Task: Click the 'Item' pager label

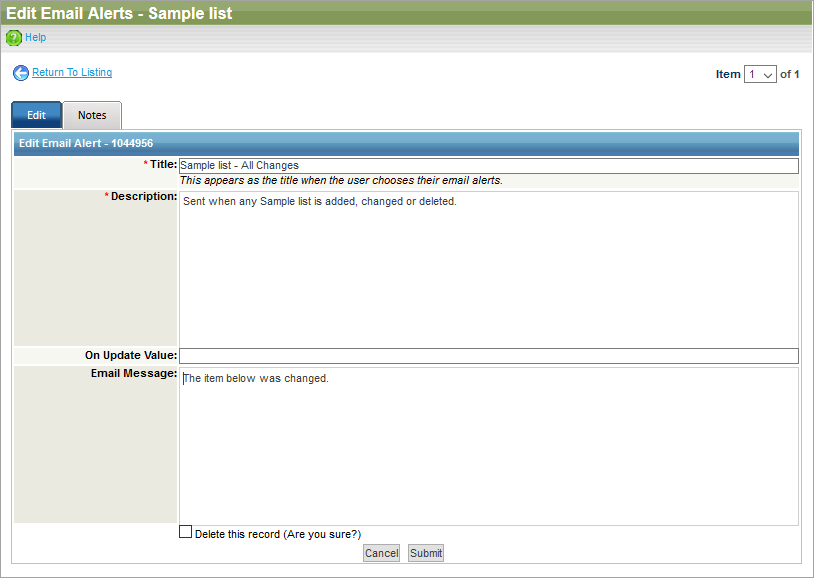Action: (728, 74)
